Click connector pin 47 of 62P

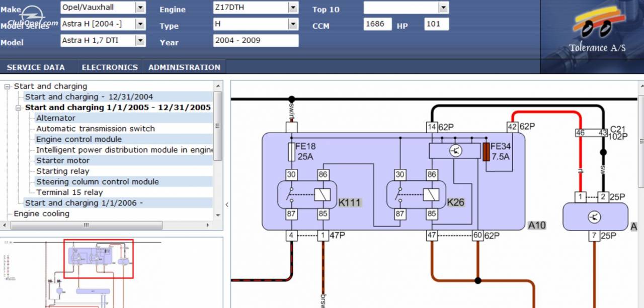pos(431,235)
